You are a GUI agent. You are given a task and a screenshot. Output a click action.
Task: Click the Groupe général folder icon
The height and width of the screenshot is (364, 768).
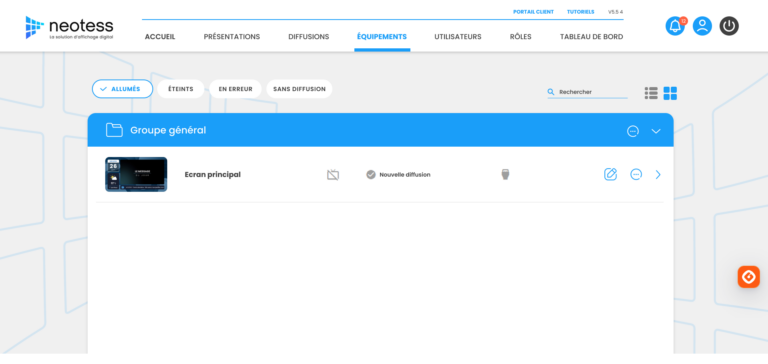[114, 130]
